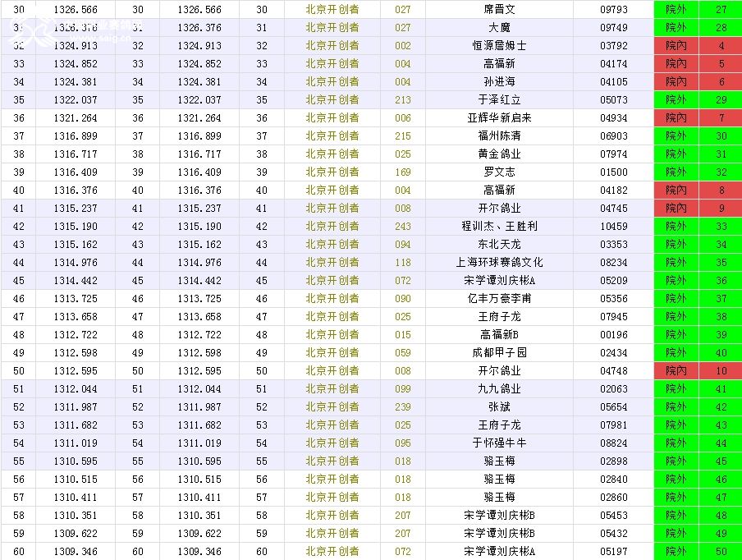
Task: Click 上海环球赛鸽文化 in the name column
Action: pyautogui.click(x=499, y=263)
